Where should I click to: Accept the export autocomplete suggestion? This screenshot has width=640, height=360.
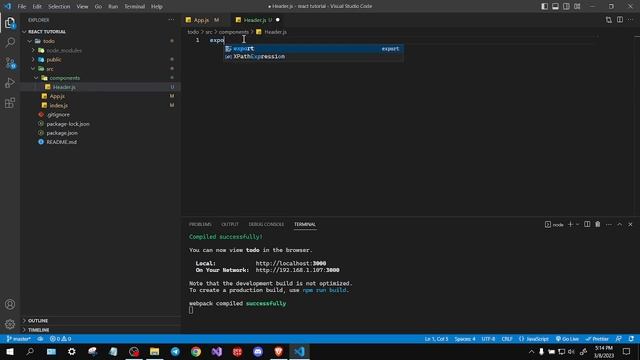pyautogui.click(x=313, y=49)
